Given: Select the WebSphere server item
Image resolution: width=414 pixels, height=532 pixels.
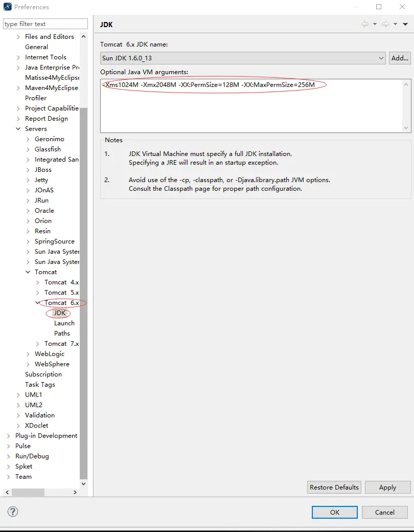Looking at the screenshot, I should [x=52, y=364].
